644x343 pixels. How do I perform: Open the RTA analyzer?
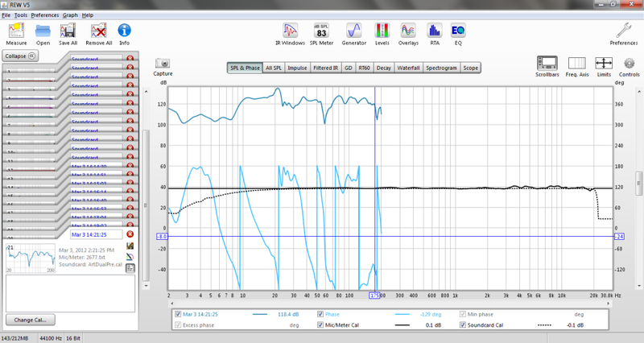(435, 34)
